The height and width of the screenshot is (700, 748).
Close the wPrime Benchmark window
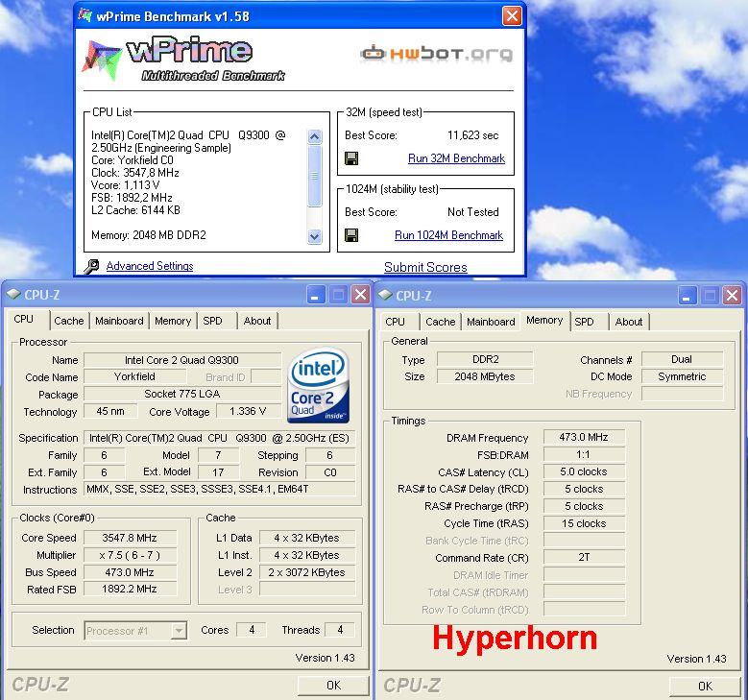pos(512,16)
